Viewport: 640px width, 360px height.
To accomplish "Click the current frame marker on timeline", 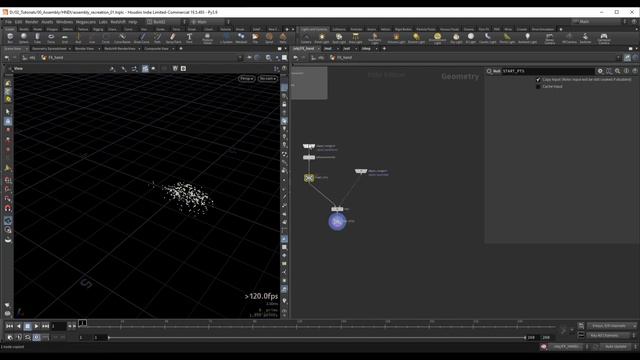I will click(82, 323).
